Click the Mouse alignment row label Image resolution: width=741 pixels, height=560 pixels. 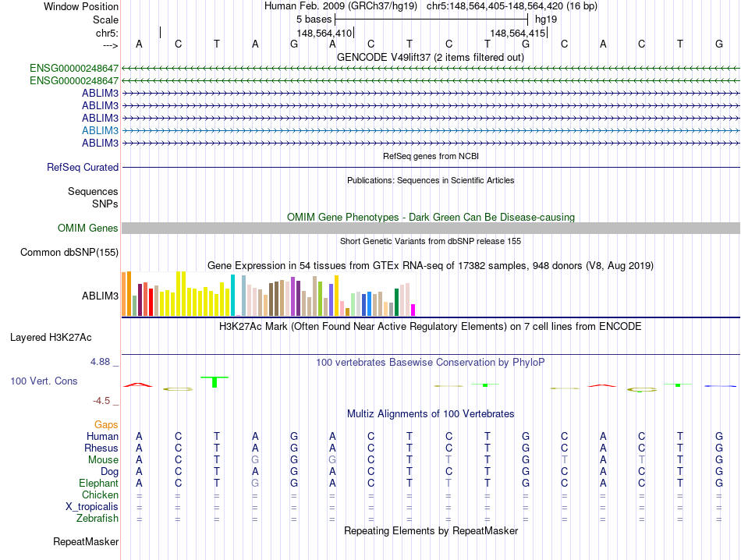click(103, 460)
